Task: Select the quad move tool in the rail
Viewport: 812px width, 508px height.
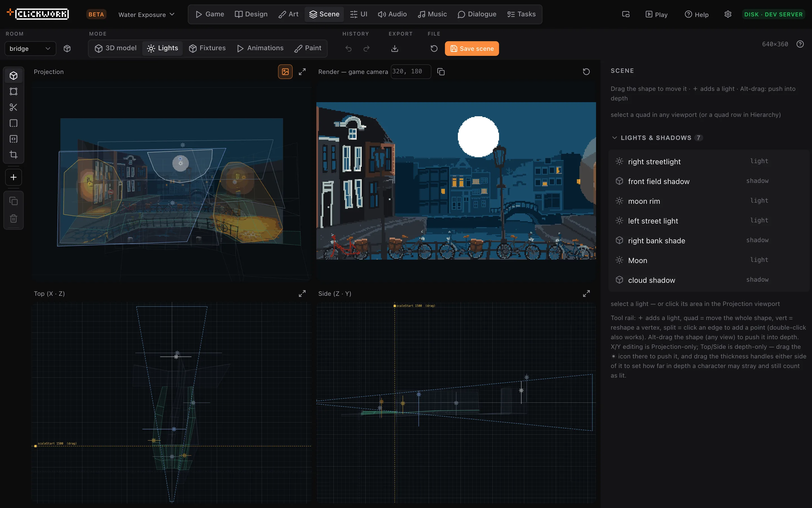Action: 14,91
